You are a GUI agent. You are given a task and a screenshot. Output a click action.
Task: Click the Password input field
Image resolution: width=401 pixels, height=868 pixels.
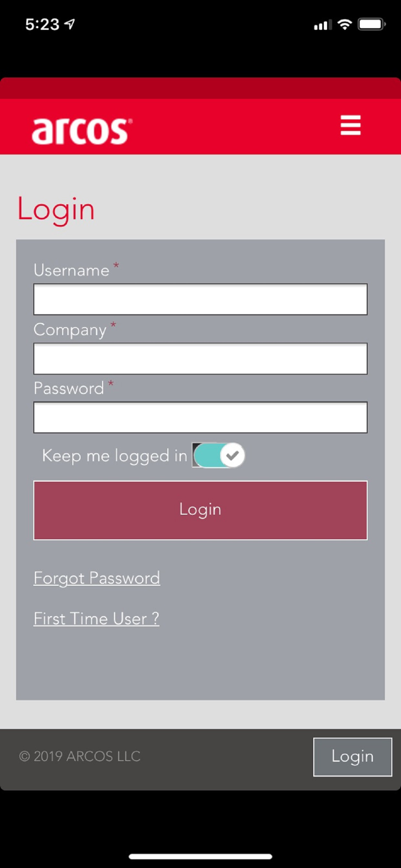point(200,418)
